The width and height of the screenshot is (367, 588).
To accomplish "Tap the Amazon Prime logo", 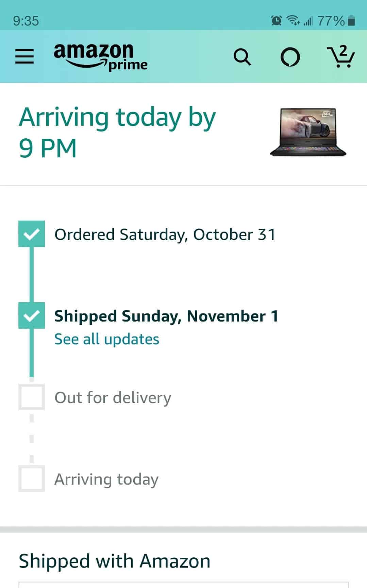I will (x=101, y=57).
